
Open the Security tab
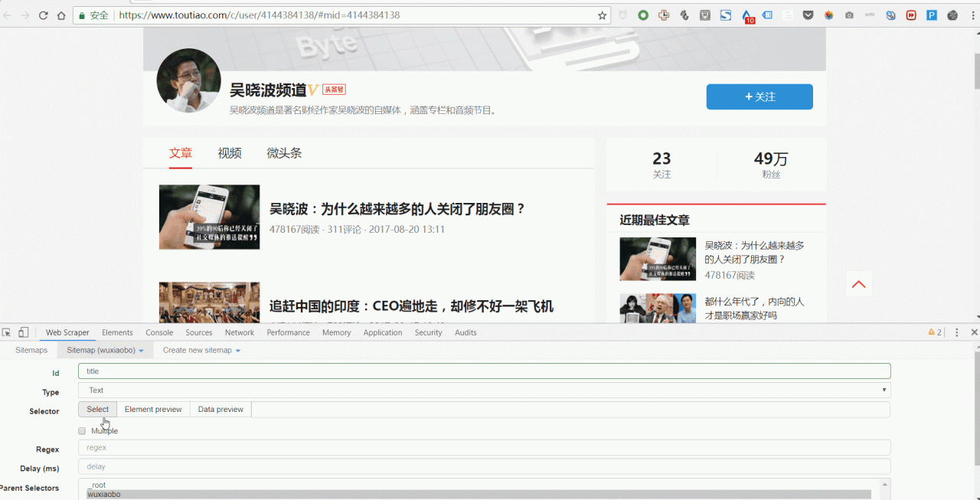428,332
